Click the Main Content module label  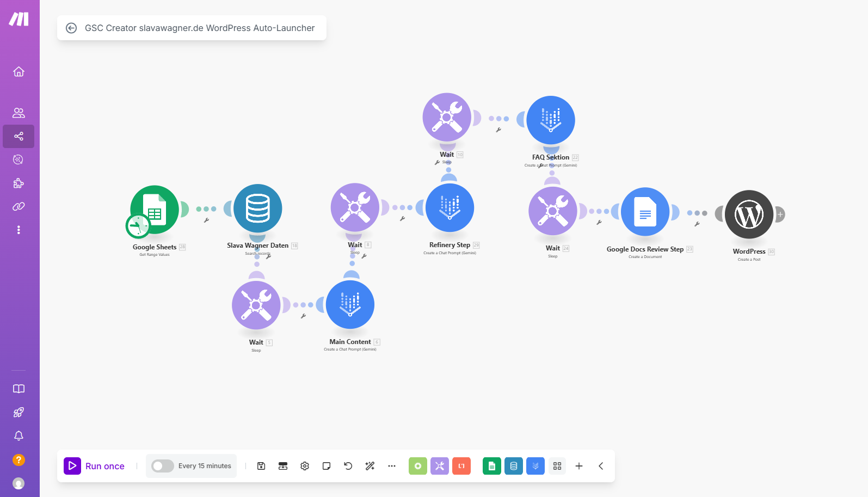(350, 342)
